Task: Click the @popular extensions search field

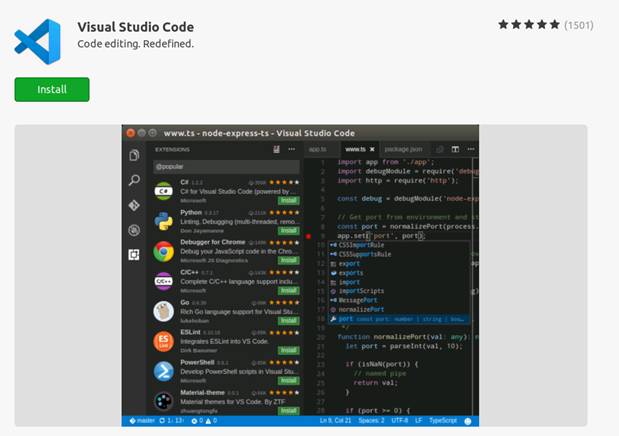Action: tap(226, 167)
